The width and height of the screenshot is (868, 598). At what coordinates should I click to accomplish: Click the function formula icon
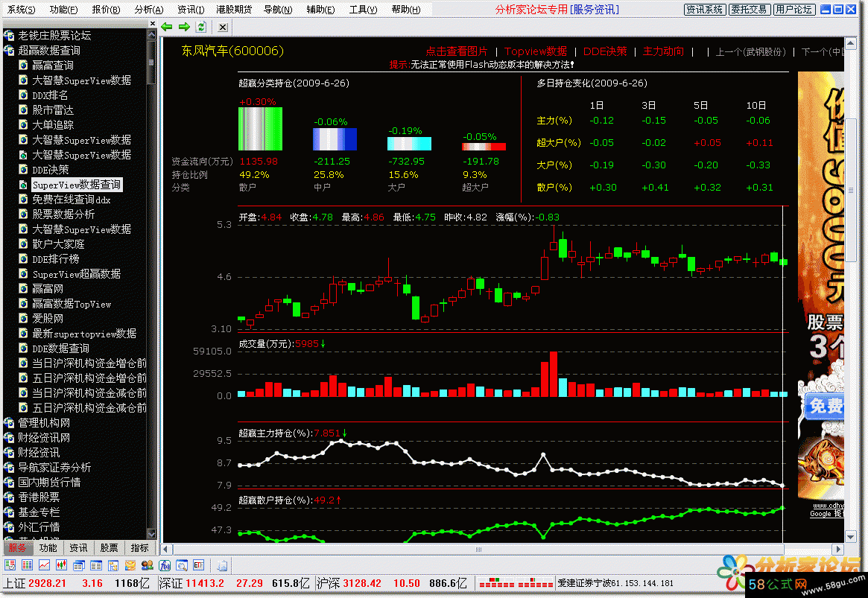click(165, 565)
